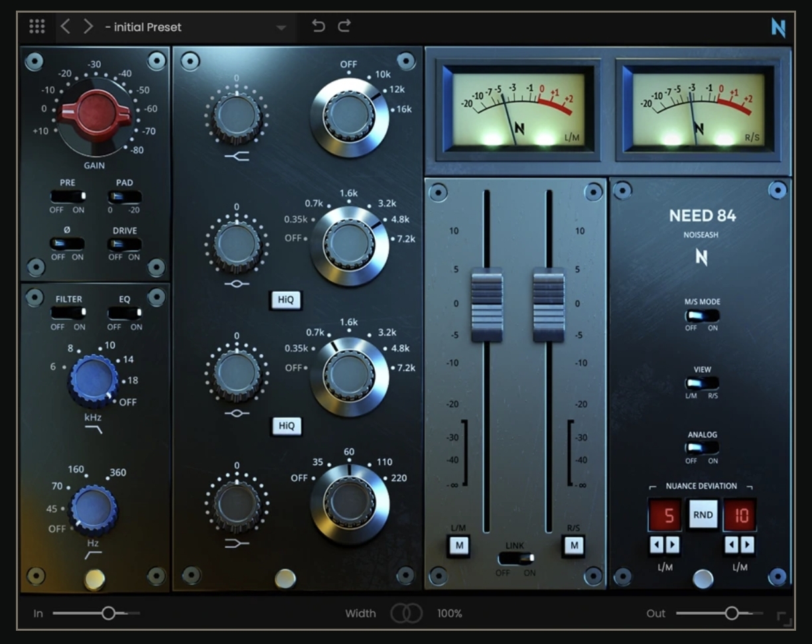The width and height of the screenshot is (812, 644).
Task: Click the lower mid band gain knob
Action: coord(237,375)
